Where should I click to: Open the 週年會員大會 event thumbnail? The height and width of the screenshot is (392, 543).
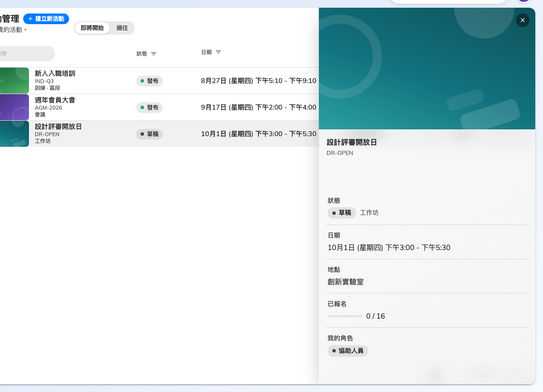click(x=14, y=107)
